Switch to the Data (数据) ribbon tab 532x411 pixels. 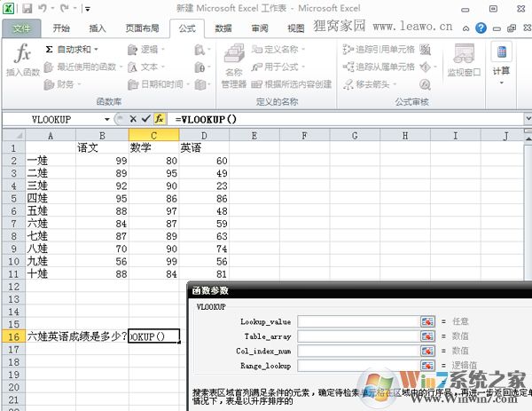(x=223, y=28)
